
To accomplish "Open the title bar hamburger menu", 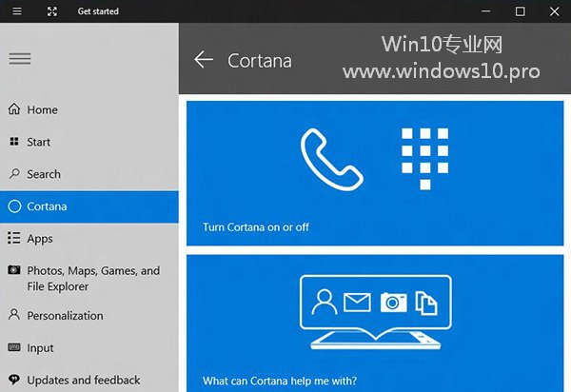I will click(x=17, y=11).
